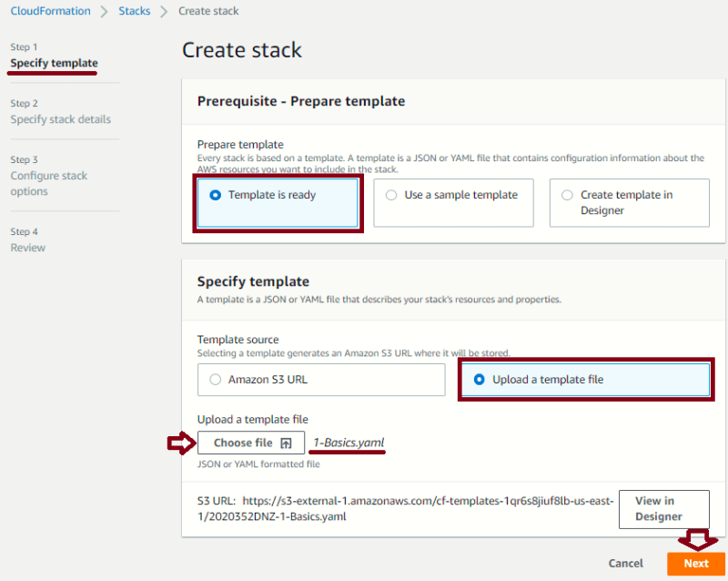
Task: Click the Cancel button
Action: (x=625, y=564)
